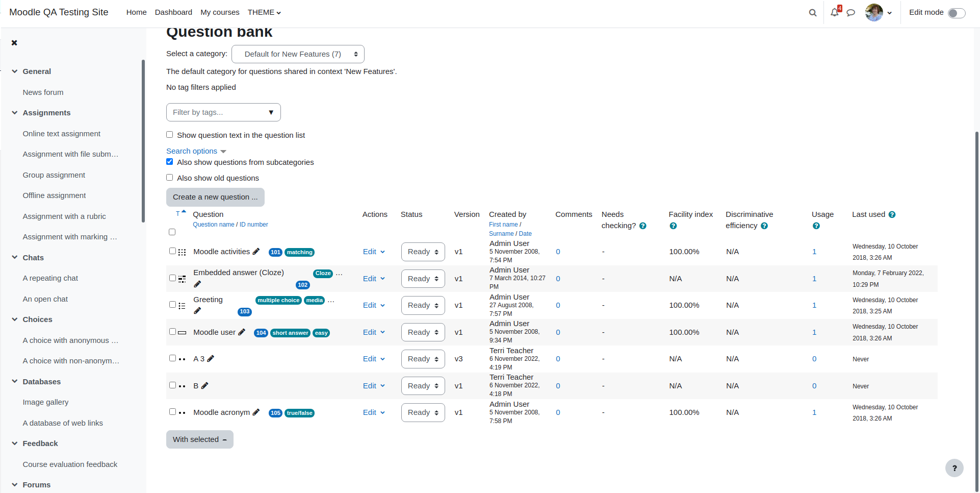Open Dashboard in top navigation

(x=173, y=12)
